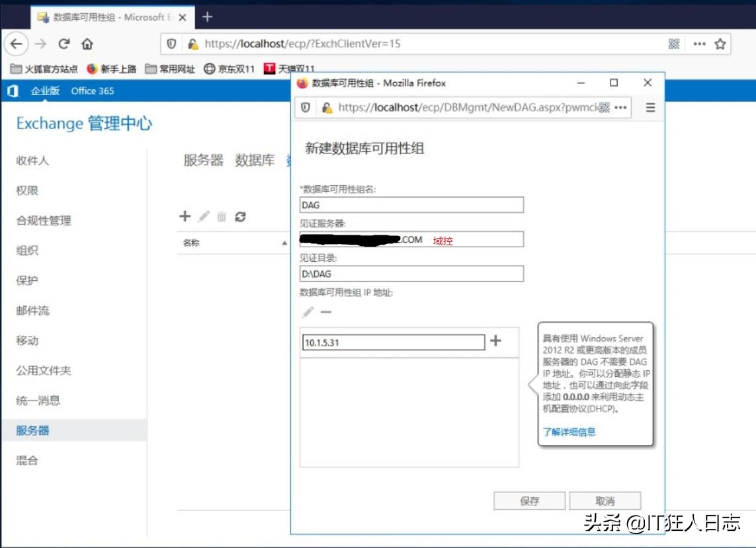756x548 pixels.
Task: Save the new DAG with 保存 button
Action: click(x=528, y=500)
